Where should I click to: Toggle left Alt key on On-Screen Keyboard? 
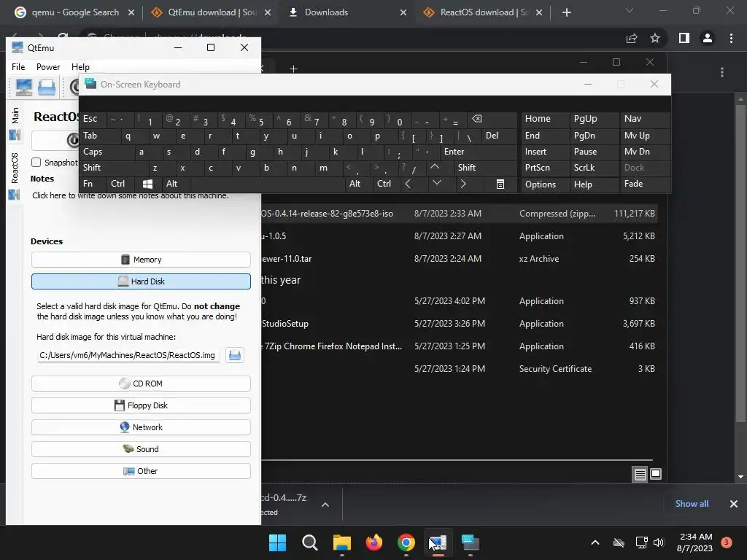175,184
